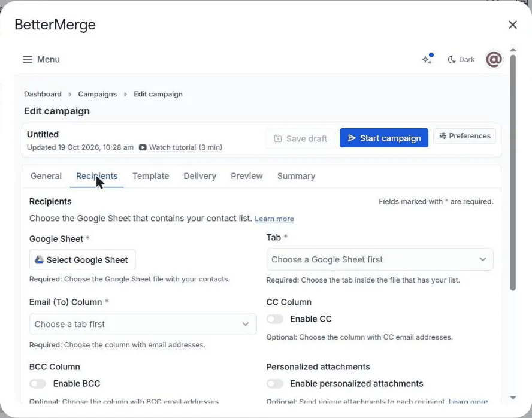Open Watch tutorial (3 min) link

[186, 147]
